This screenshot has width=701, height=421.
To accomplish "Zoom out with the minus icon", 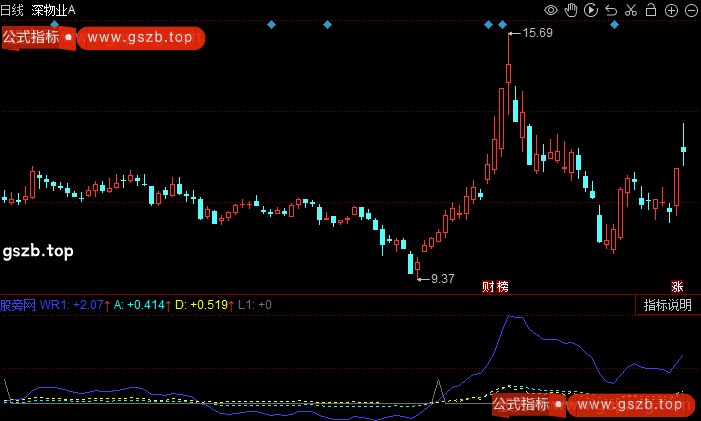I will coord(690,10).
